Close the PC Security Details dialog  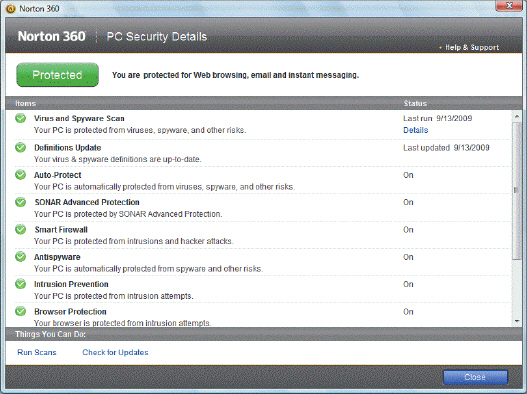click(475, 377)
